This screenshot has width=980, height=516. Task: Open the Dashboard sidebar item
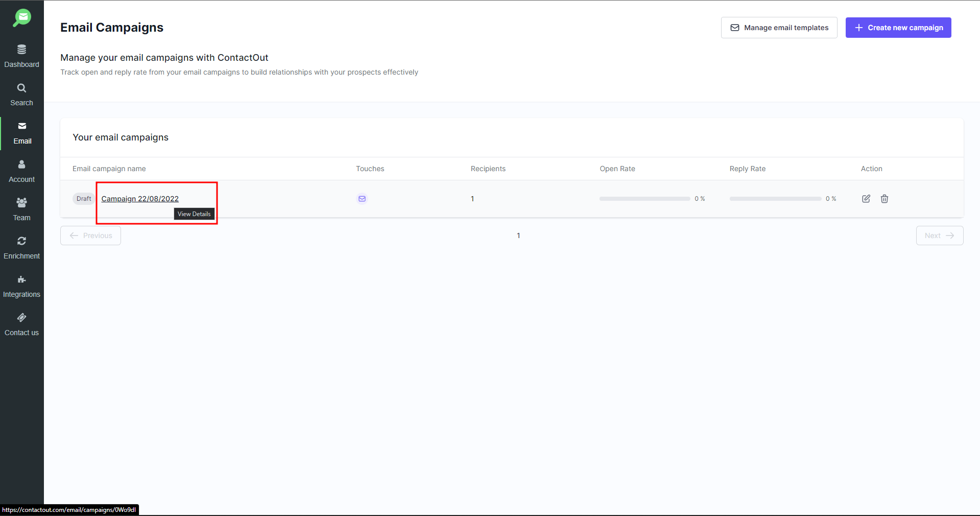click(x=21, y=56)
